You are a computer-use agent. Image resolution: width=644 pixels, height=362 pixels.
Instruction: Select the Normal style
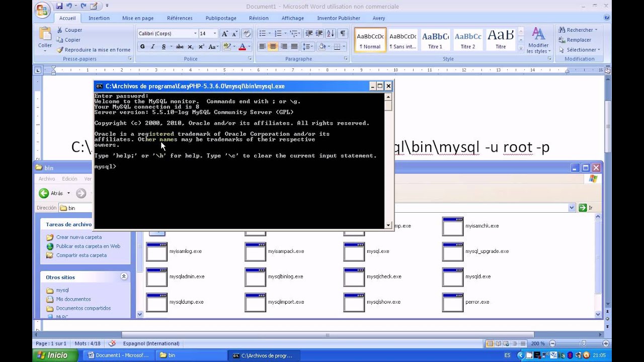click(x=370, y=40)
